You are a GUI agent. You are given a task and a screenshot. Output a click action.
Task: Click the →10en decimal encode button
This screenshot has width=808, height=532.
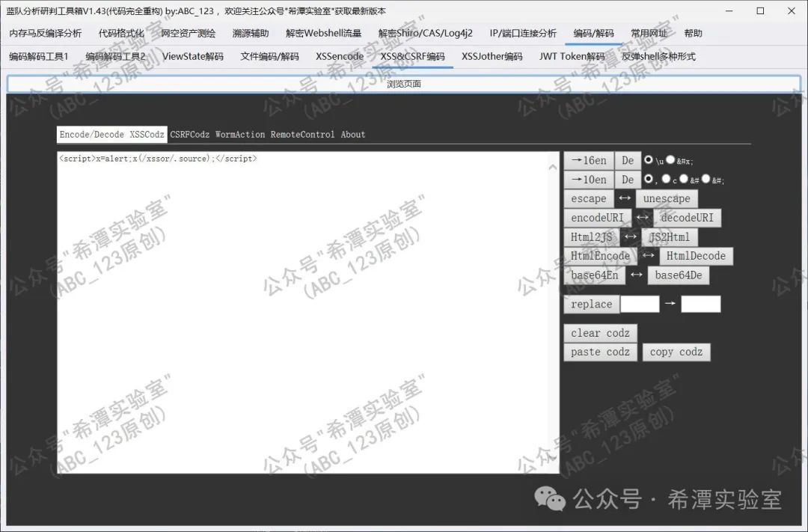589,180
